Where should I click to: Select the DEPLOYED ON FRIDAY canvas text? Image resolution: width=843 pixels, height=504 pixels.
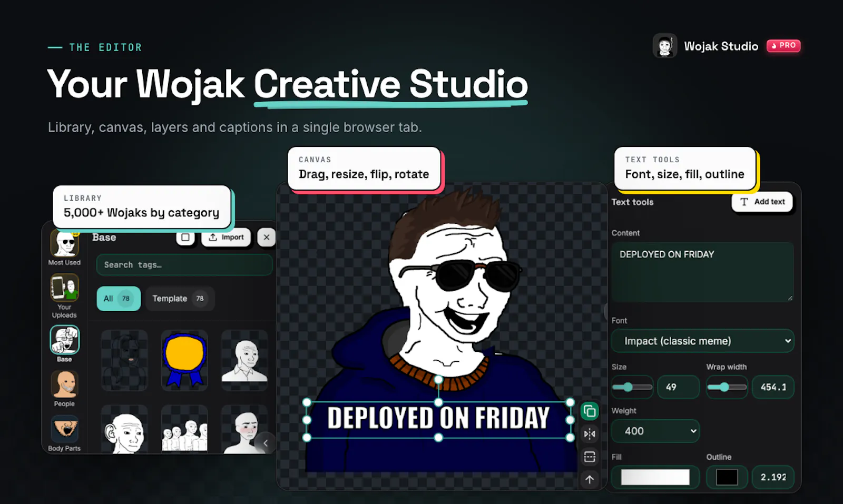coord(438,419)
